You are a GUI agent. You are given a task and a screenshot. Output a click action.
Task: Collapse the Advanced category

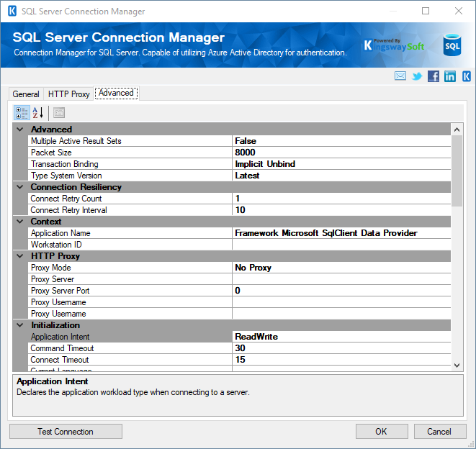[20, 130]
